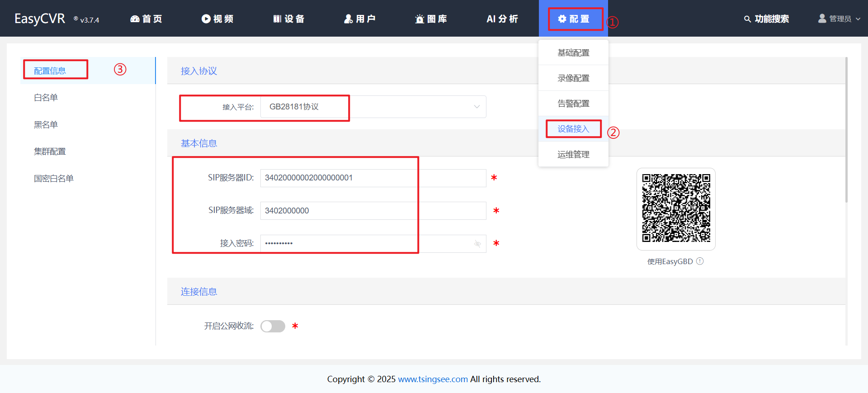Open 集群配置 in the left sidebar
Image resolution: width=868 pixels, height=393 pixels.
[50, 152]
